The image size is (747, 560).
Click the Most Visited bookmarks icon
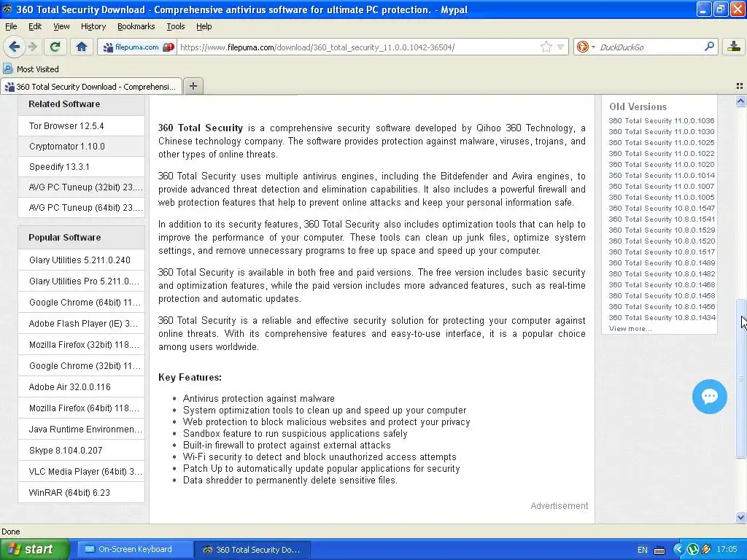point(8,69)
